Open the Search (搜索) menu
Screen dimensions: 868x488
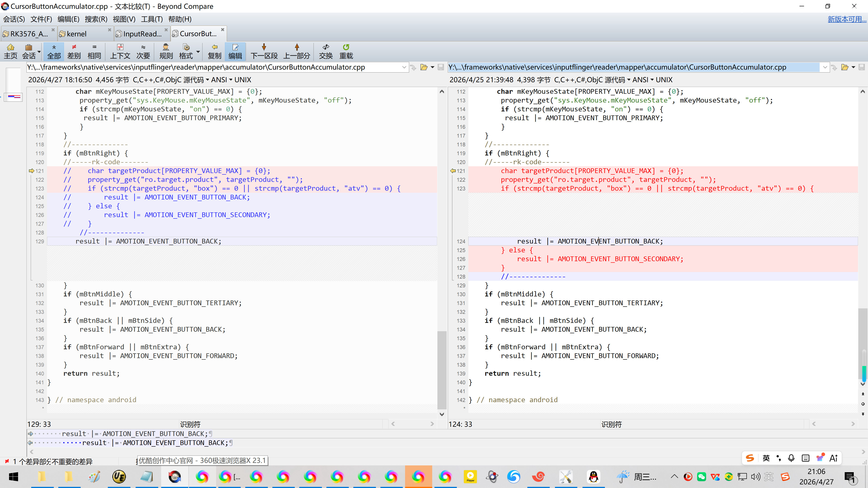tap(96, 19)
